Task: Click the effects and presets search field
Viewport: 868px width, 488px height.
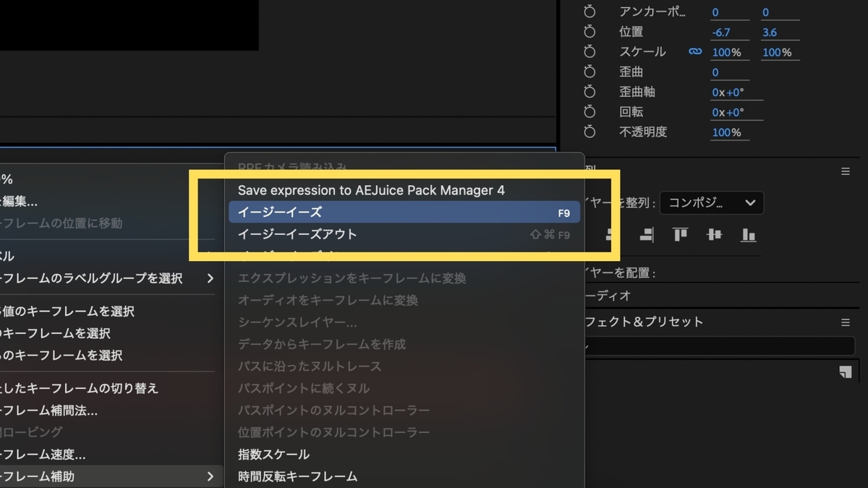Action: click(720, 346)
